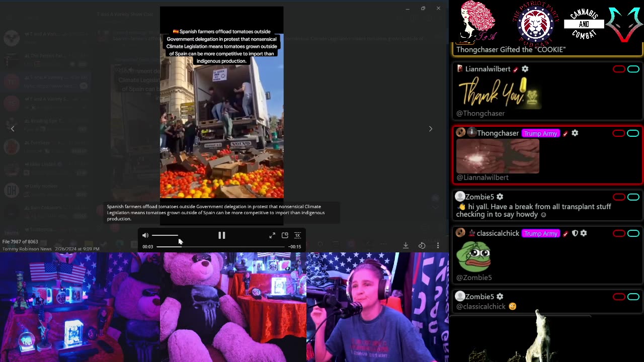
Task: Click the date 2/26/2024 at 9:09 PM
Action: [77, 249]
